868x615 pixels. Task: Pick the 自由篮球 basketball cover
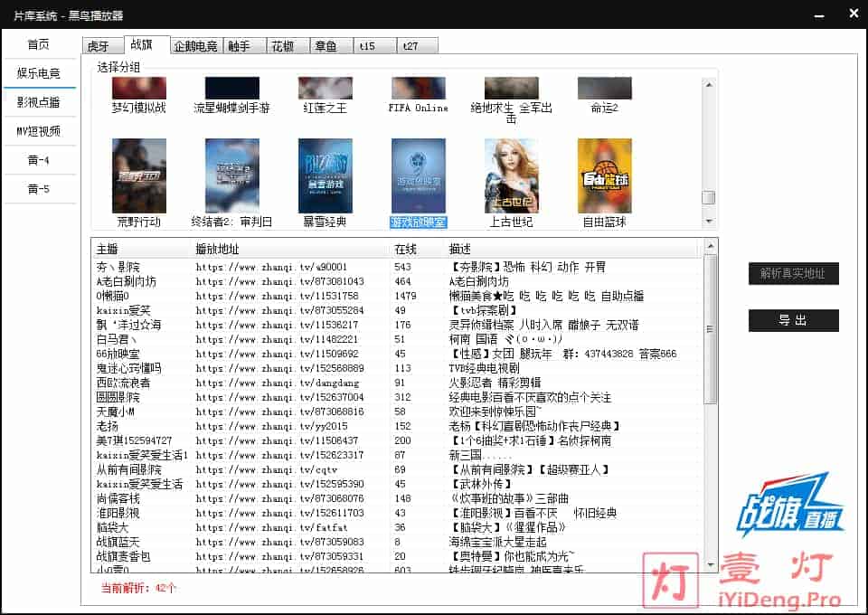(605, 176)
